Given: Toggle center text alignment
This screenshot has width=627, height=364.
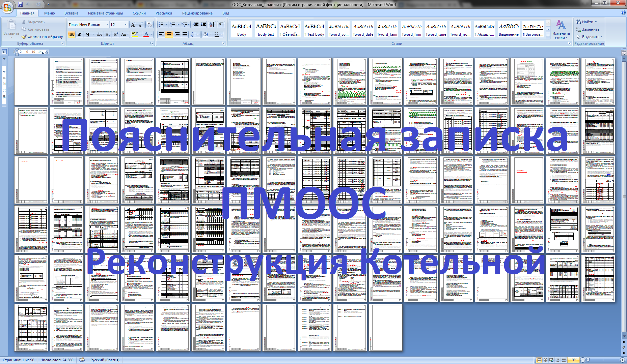Looking at the screenshot, I should (168, 34).
